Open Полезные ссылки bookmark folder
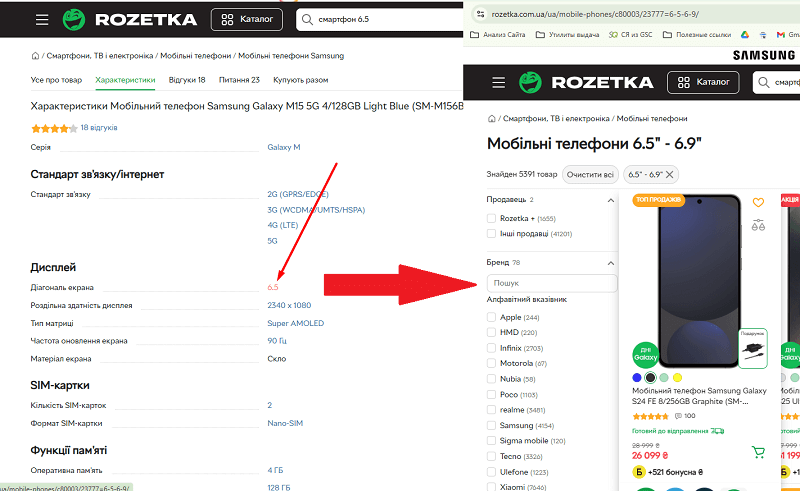 [697, 35]
